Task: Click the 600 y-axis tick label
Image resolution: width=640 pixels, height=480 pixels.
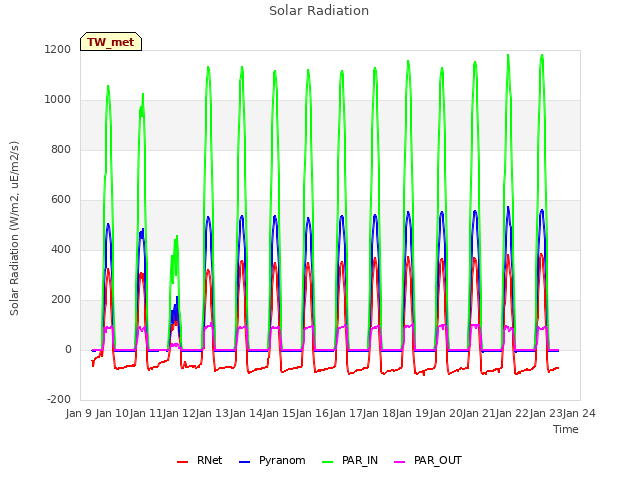Action: [x=61, y=200]
